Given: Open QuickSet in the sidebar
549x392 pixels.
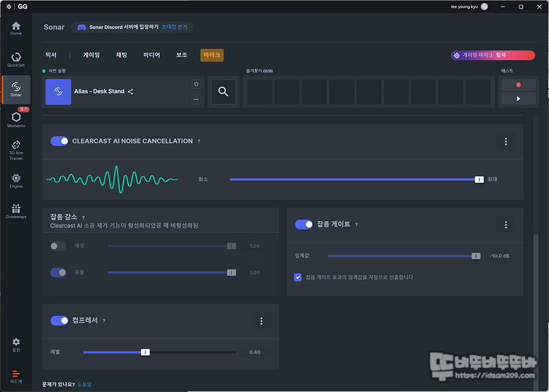Looking at the screenshot, I should coord(16,60).
